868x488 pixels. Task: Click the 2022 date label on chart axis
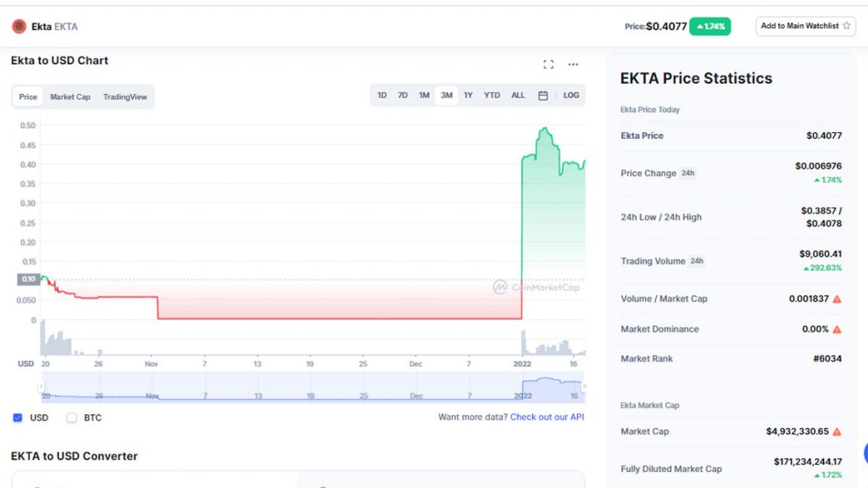click(x=522, y=364)
